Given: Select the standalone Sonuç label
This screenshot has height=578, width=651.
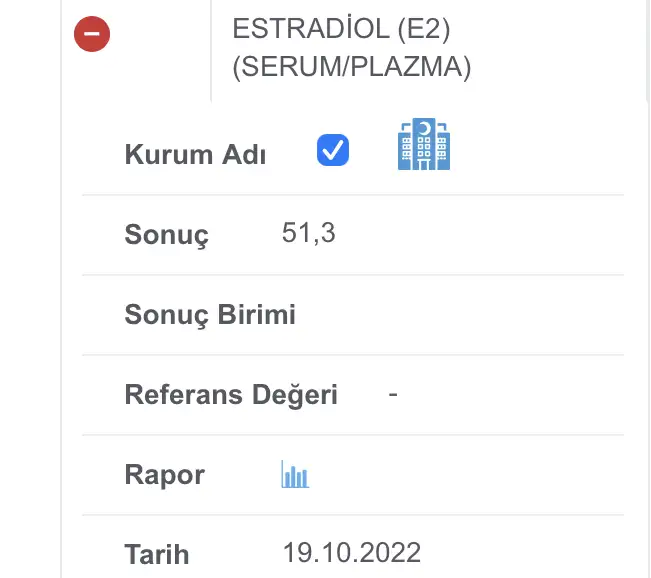Looking at the screenshot, I should coord(166,235).
